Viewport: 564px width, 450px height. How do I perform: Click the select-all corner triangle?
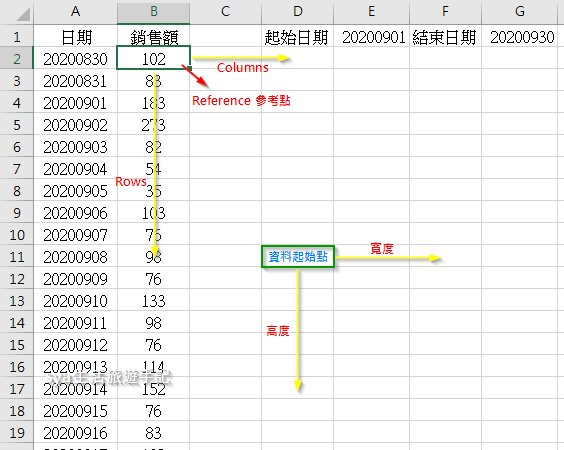pos(23,14)
